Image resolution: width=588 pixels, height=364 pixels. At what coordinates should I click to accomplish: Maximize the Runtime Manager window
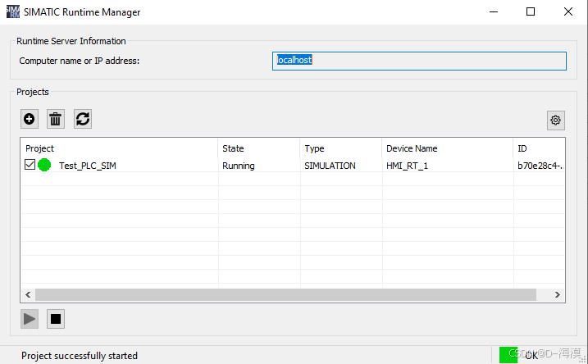[x=531, y=11]
